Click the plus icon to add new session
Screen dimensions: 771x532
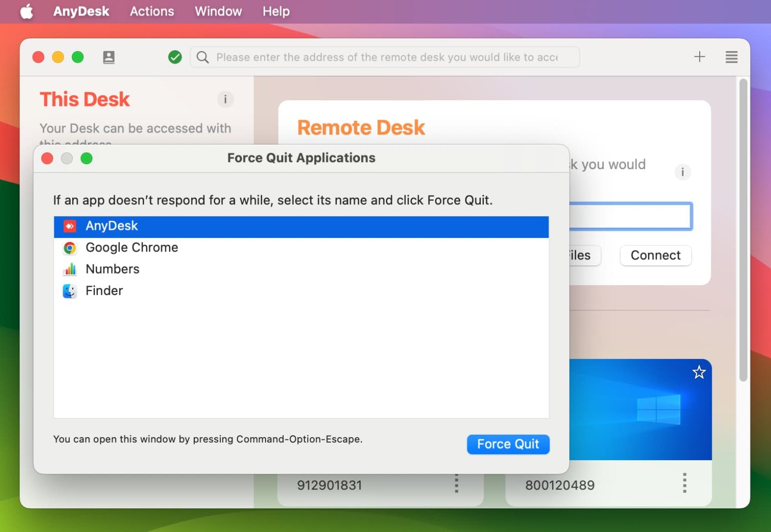coord(699,57)
